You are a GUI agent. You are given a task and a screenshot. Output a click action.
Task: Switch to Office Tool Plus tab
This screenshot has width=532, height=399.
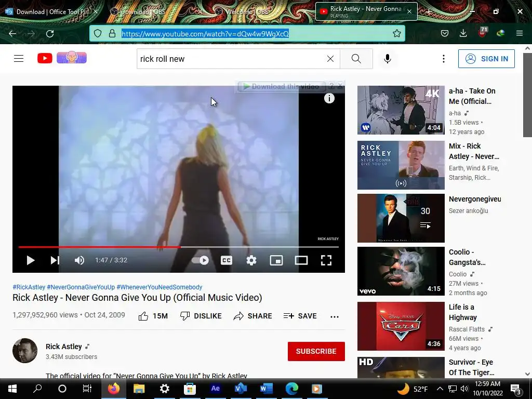[x=51, y=12]
